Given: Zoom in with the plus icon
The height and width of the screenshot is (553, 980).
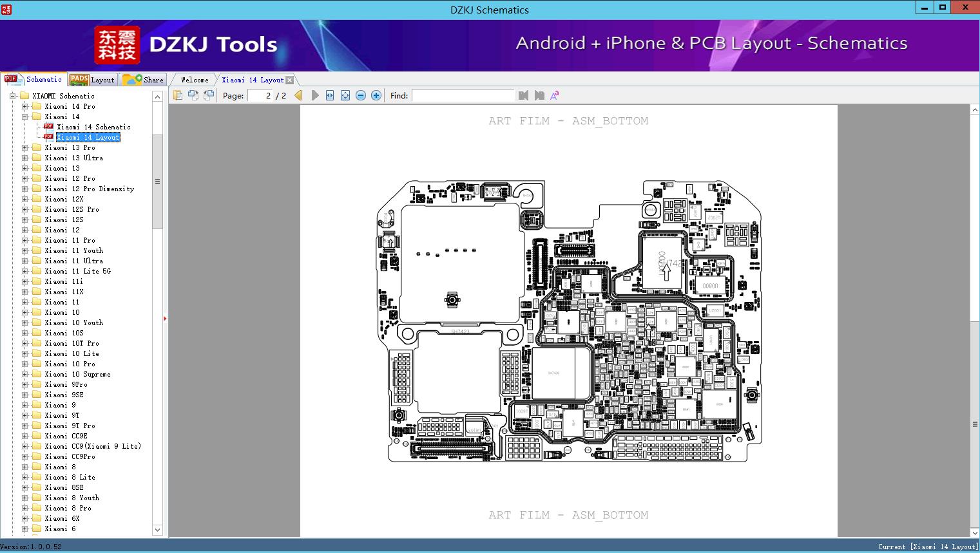Looking at the screenshot, I should point(376,95).
